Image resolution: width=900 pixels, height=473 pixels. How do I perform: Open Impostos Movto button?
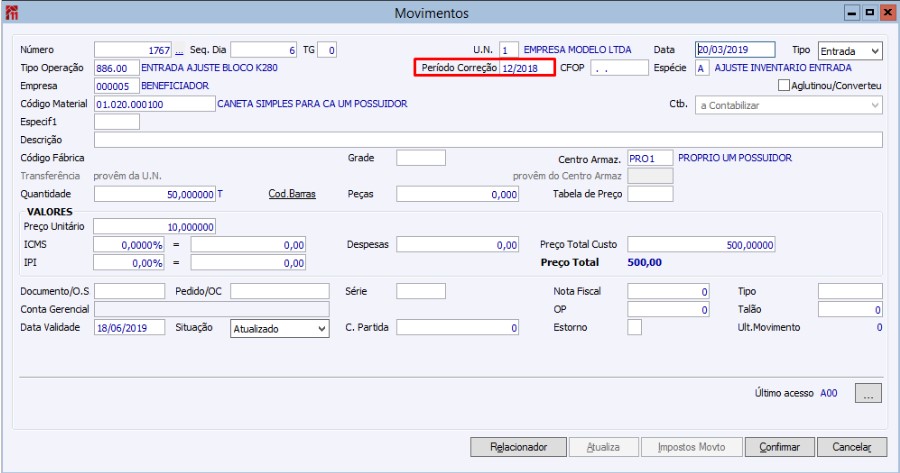(x=691, y=447)
